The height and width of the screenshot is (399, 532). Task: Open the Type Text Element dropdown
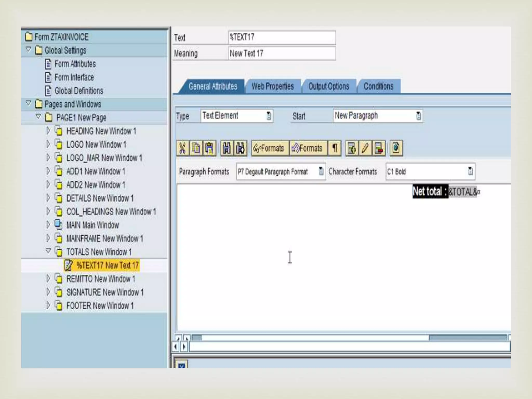[269, 116]
